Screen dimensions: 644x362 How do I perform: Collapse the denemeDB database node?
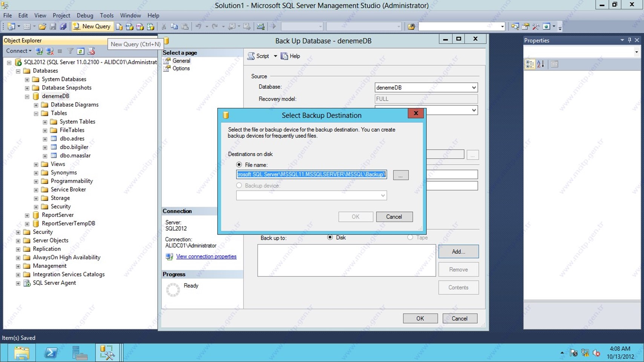click(x=27, y=96)
